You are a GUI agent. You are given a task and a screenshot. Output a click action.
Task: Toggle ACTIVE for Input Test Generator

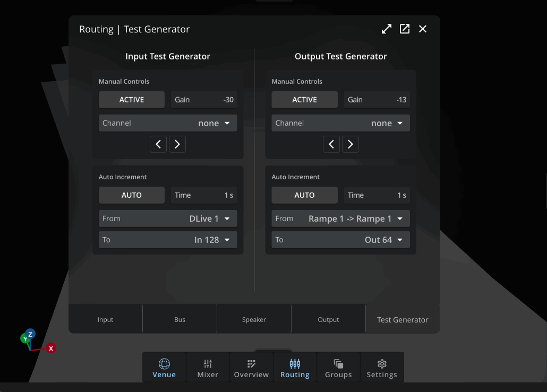(x=132, y=100)
